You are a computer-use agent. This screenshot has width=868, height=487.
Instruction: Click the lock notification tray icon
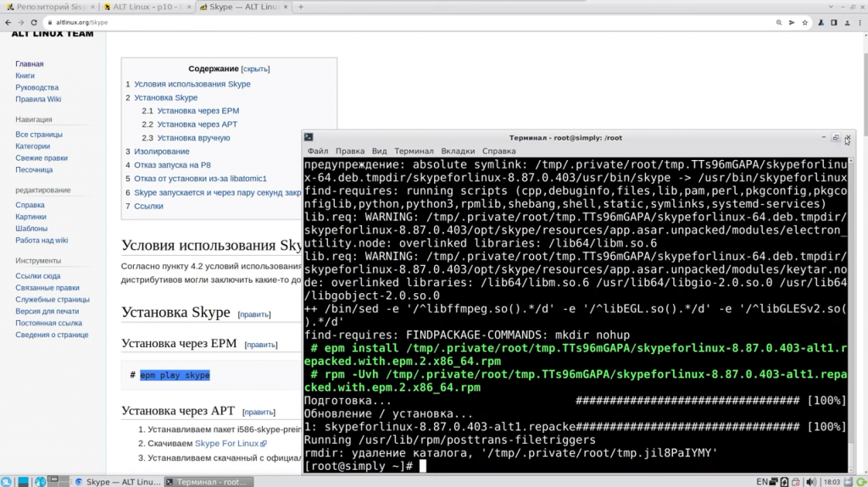[x=796, y=482]
